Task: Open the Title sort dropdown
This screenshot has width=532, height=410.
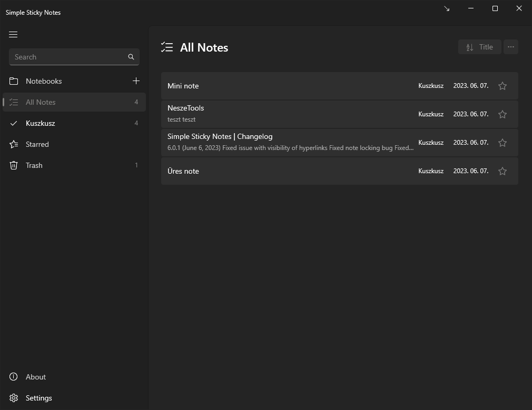Action: click(479, 47)
